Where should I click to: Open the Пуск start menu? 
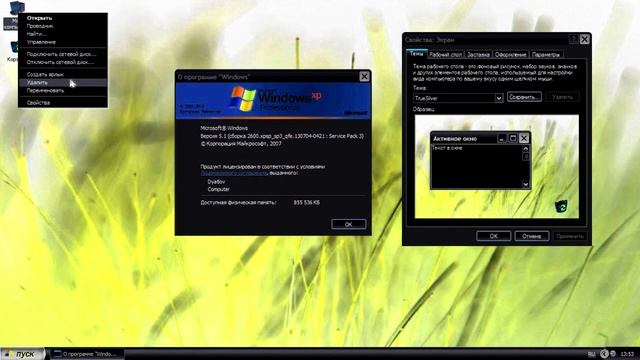[x=22, y=354]
